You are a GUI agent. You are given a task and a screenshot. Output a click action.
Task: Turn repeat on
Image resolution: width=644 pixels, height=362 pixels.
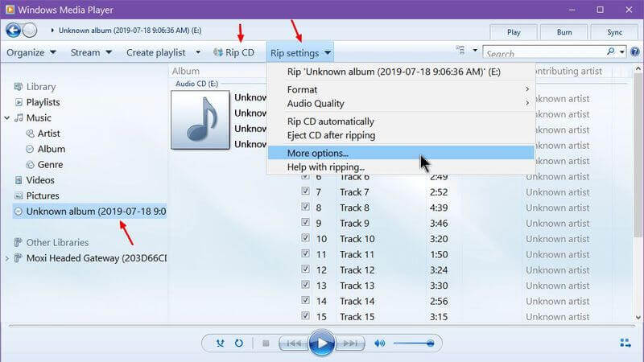[238, 343]
